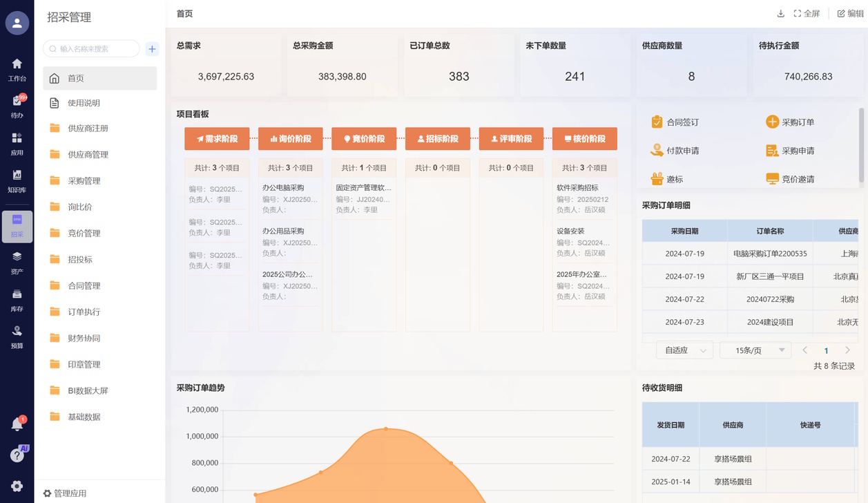The image size is (868, 503).
Task: Click the 全屏 fullscreen button
Action: [807, 14]
